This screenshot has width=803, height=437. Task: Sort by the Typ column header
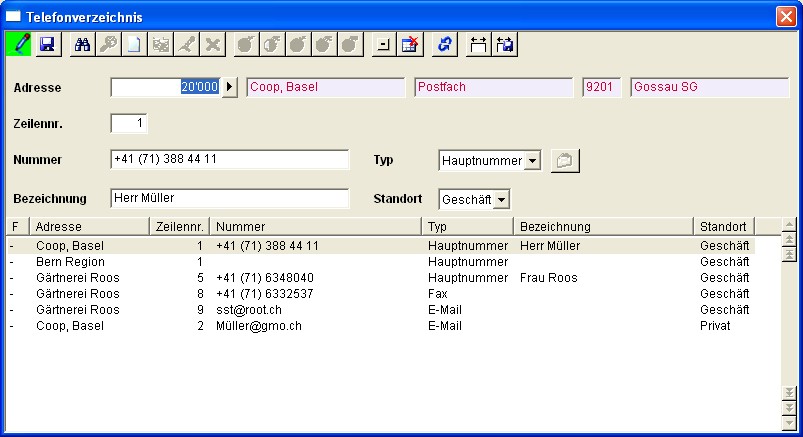click(468, 226)
